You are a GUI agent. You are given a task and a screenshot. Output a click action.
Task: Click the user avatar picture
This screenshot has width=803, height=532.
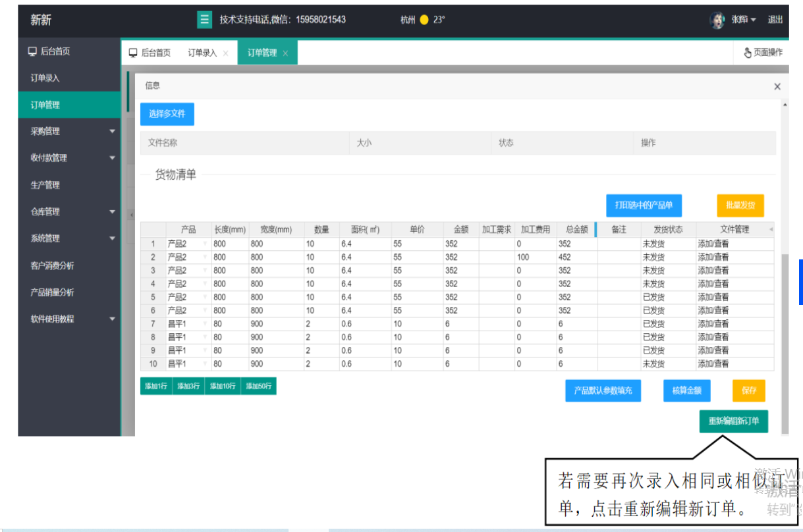point(717,20)
